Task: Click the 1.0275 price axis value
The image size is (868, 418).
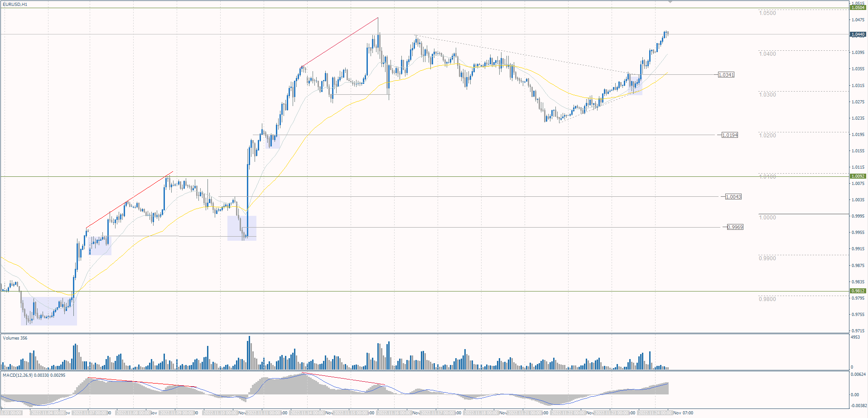Action: click(858, 102)
